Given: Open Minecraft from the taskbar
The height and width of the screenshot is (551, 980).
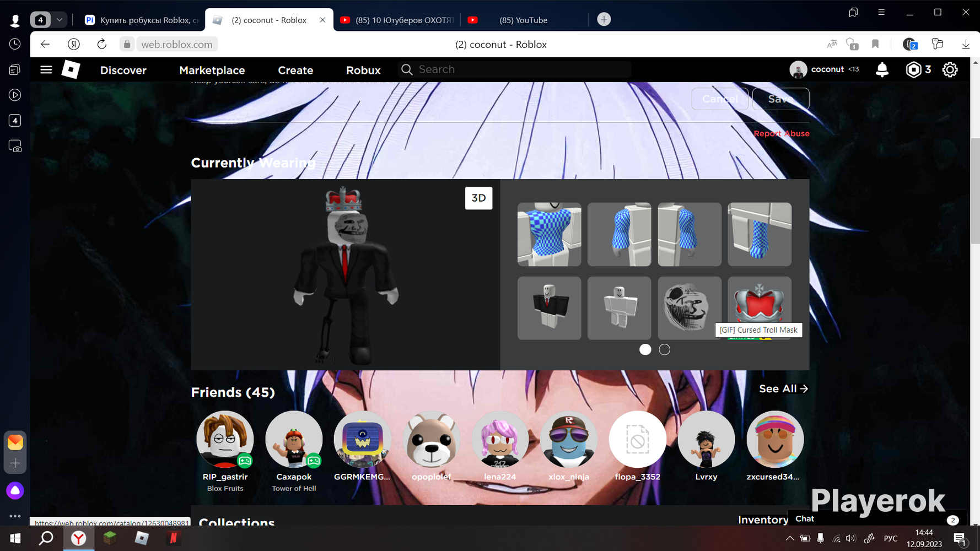Looking at the screenshot, I should coord(110,538).
